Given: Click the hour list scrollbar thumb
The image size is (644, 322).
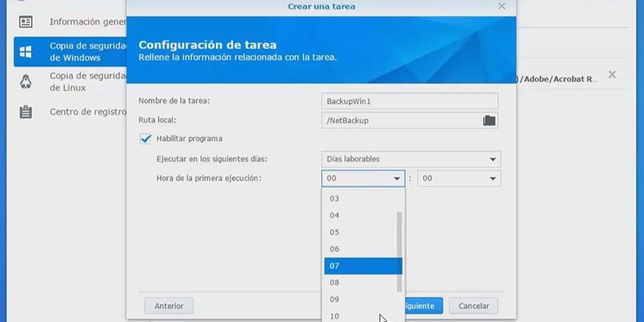Looking at the screenshot, I should click(399, 252).
